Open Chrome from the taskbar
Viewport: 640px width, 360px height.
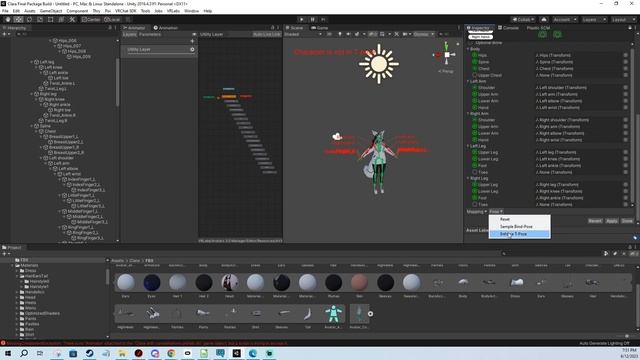tap(171, 353)
